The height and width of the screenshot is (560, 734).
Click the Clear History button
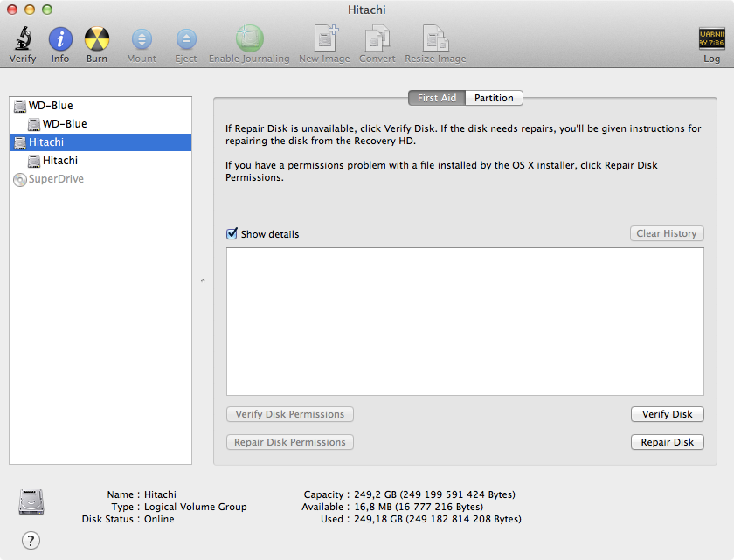[x=667, y=233]
